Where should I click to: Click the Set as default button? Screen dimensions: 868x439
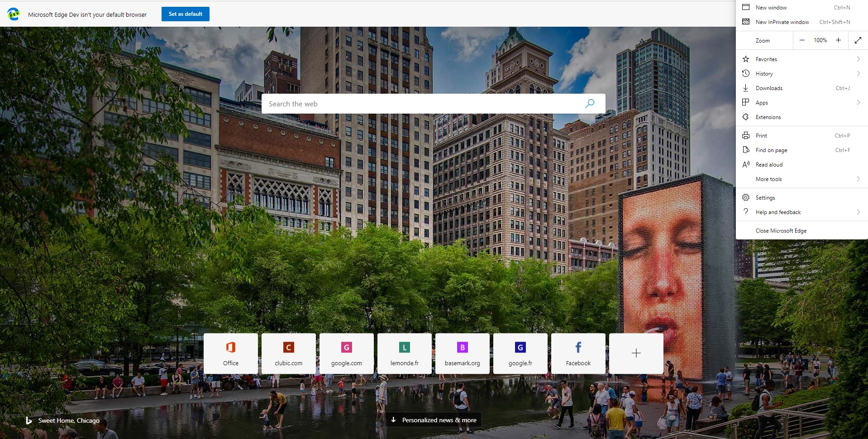click(185, 14)
